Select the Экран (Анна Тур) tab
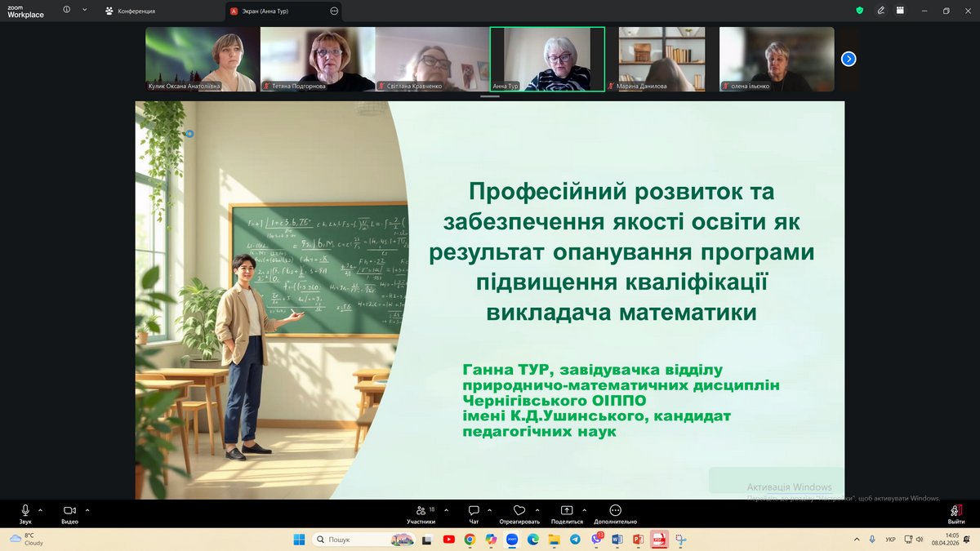The height and width of the screenshot is (551, 980). (x=278, y=11)
